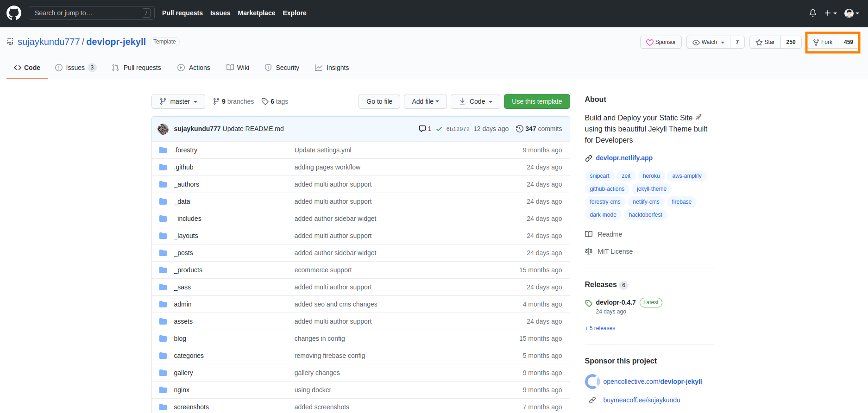Select the dark-mode topic tag
The height and width of the screenshot is (413, 868).
tap(603, 215)
